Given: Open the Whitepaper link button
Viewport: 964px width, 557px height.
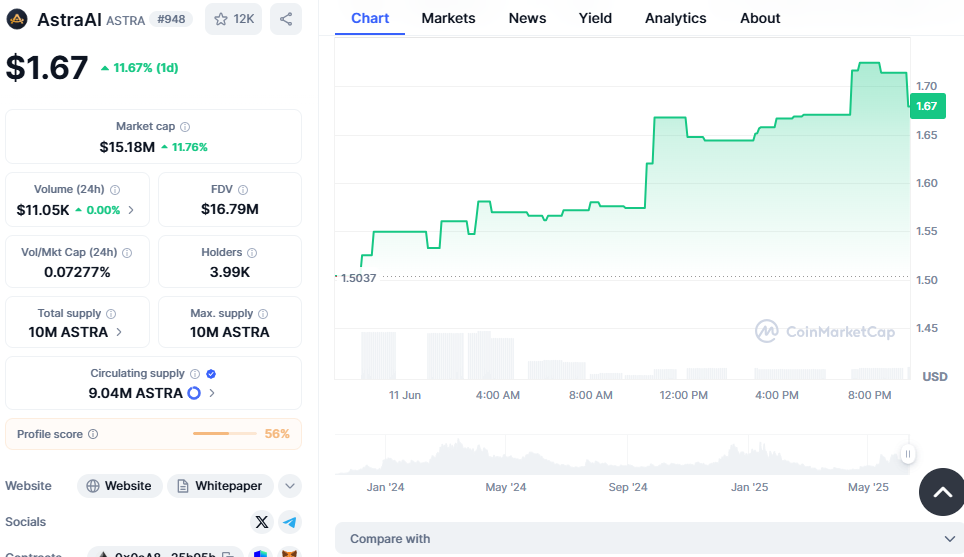Looking at the screenshot, I should point(220,486).
